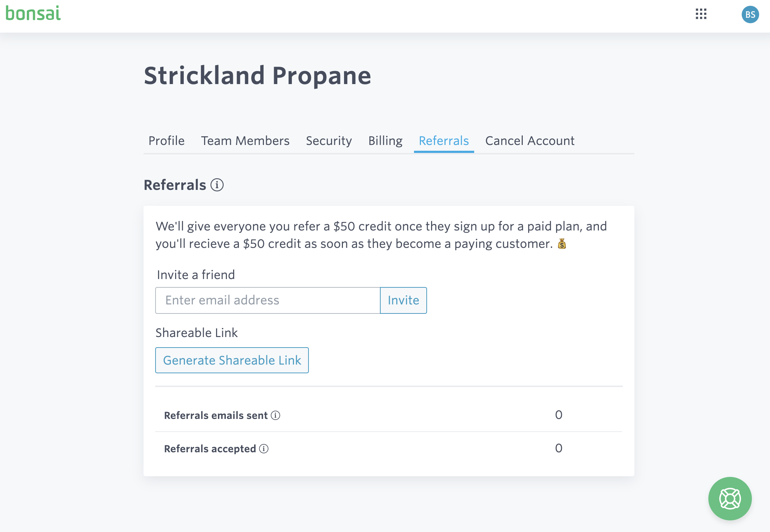Viewport: 770px width, 532px height.
Task: Switch to the Security tab
Action: [328, 141]
